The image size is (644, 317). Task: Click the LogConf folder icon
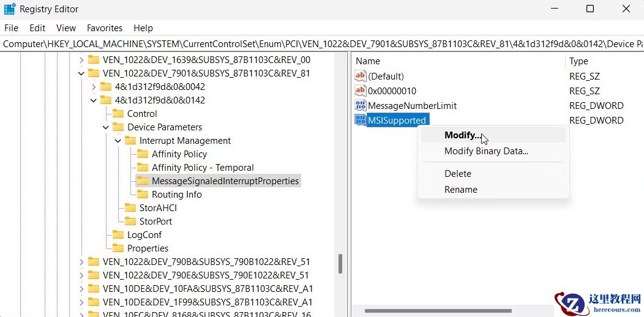coord(118,235)
